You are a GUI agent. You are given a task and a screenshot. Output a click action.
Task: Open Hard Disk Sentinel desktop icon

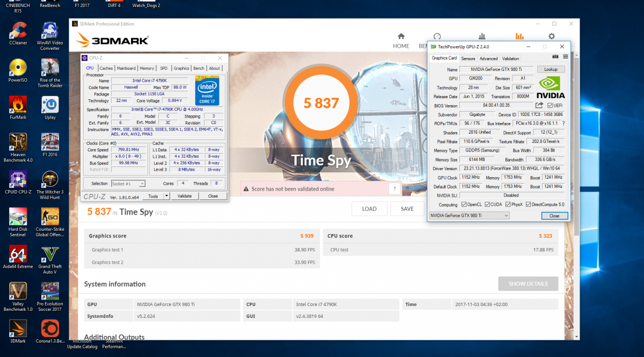click(x=18, y=222)
